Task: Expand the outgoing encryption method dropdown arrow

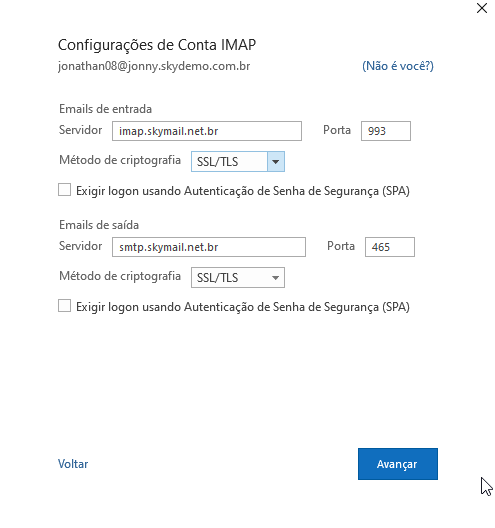Action: (276, 278)
